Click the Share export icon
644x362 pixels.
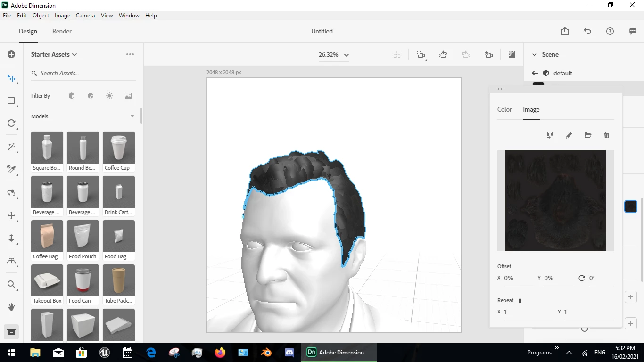pyautogui.click(x=565, y=31)
